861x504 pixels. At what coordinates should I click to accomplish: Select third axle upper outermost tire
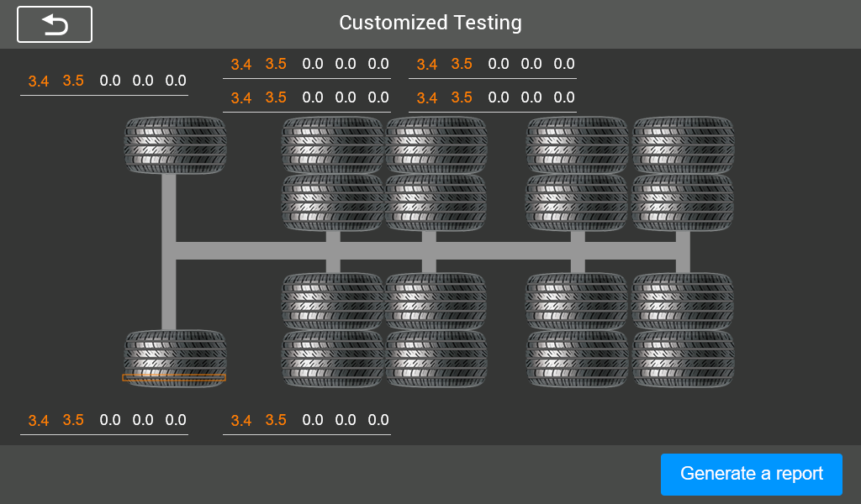(x=436, y=145)
